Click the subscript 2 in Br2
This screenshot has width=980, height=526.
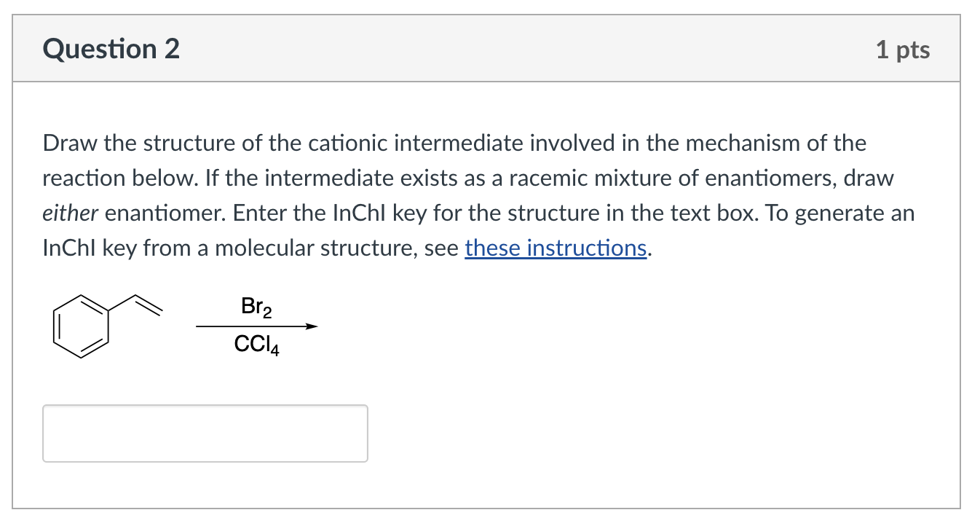(267, 314)
